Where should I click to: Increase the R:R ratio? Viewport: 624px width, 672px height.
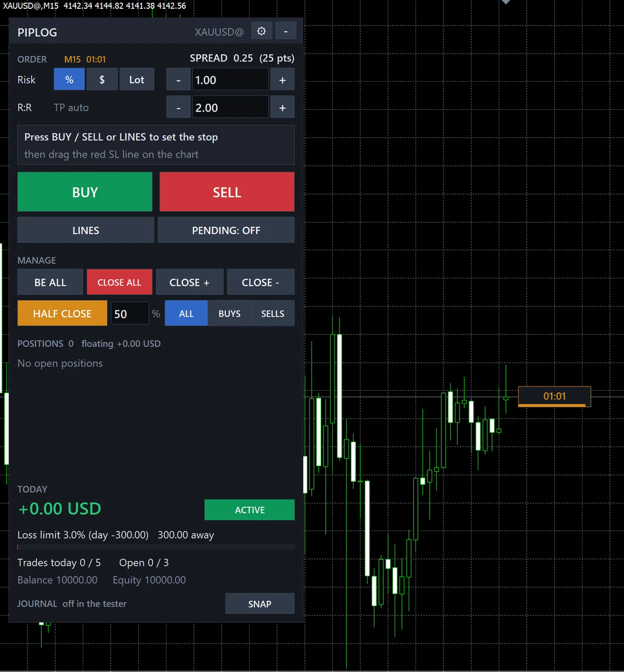tap(282, 108)
